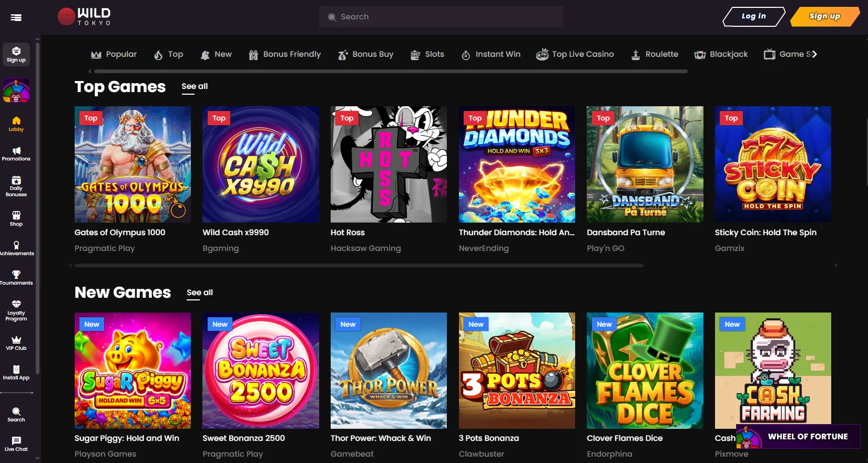Open the Hot Ross game thumbnail
The image size is (868, 463).
coord(389,164)
